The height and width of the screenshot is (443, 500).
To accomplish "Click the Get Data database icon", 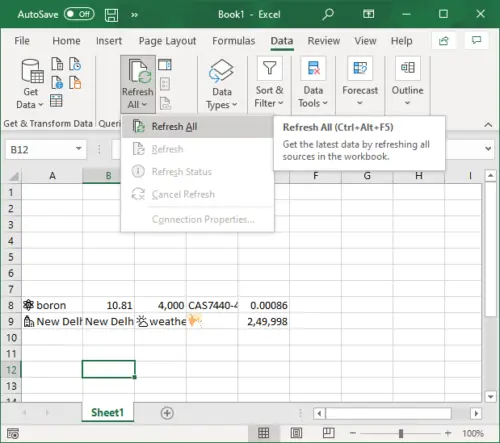I will point(32,71).
